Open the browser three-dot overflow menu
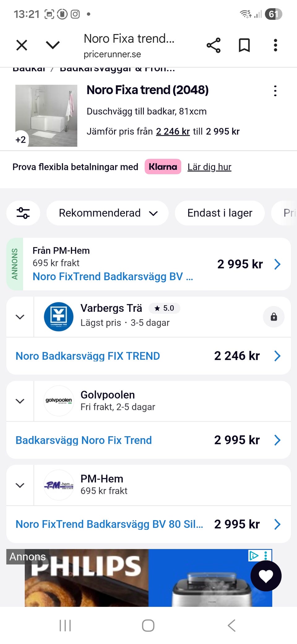This screenshot has width=297, height=644. 275,46
